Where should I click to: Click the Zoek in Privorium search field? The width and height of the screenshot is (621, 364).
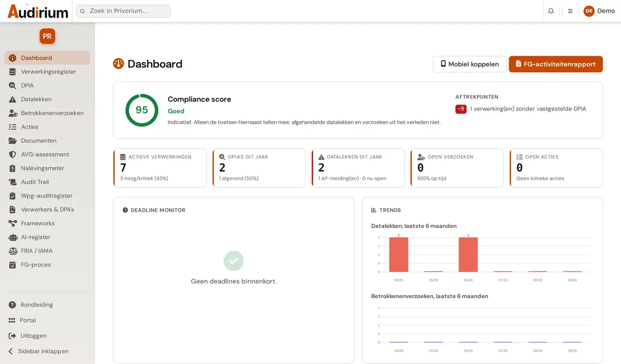(123, 11)
